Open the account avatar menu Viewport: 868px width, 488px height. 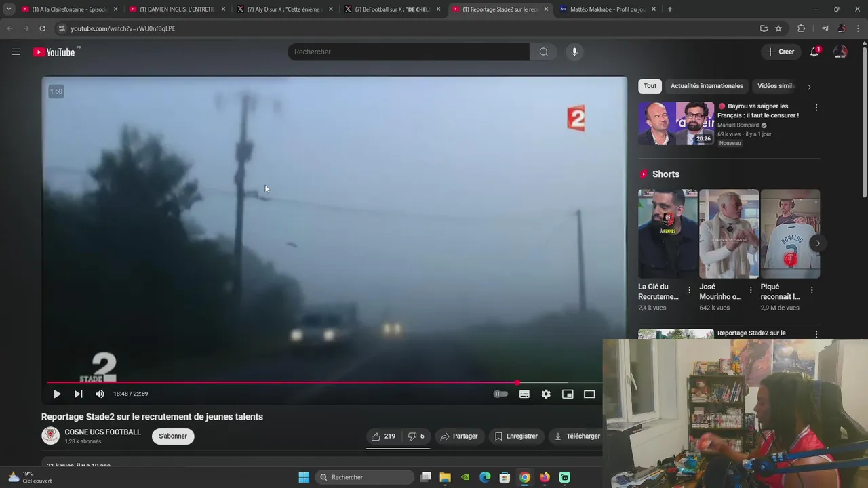pyautogui.click(x=840, y=52)
